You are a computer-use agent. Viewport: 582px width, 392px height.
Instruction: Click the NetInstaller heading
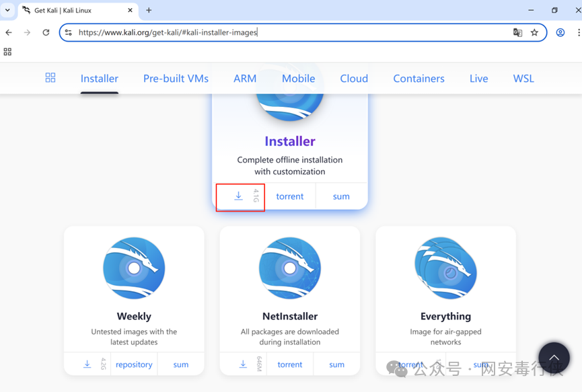pyautogui.click(x=290, y=316)
